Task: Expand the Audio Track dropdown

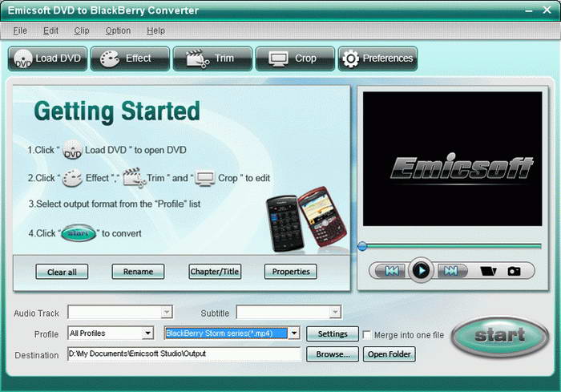Action: coord(166,313)
